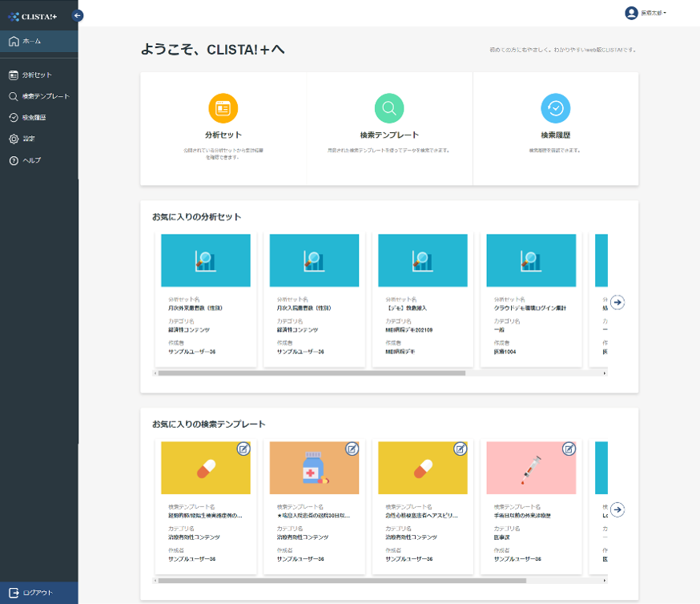700x604 pixels.
Task: Click the search templates horizontal scrollbar
Action: pos(342,581)
